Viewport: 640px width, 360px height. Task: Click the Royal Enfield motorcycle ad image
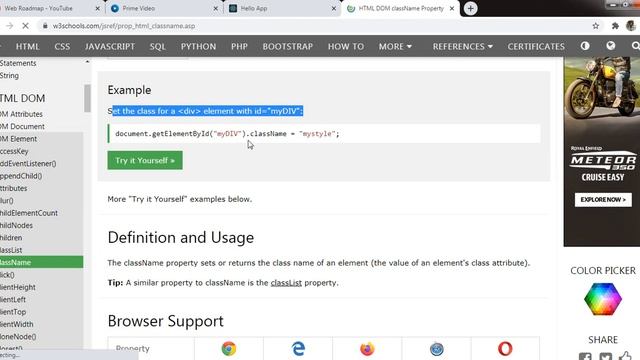602,152
